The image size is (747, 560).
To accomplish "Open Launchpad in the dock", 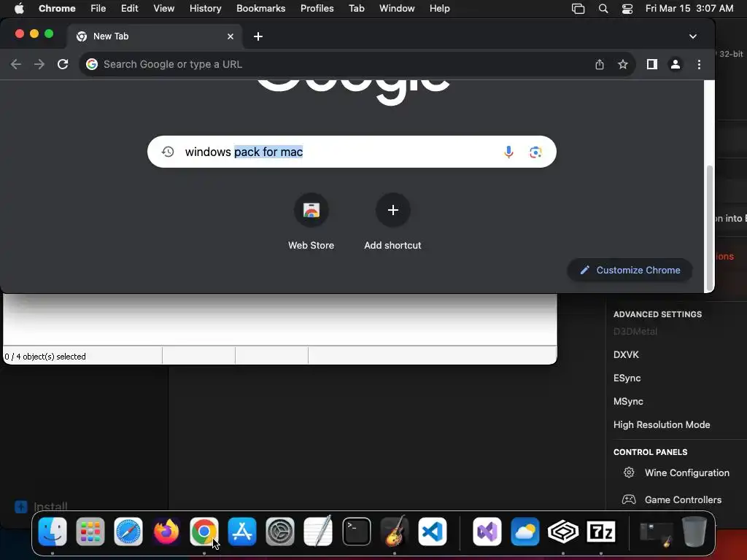I will (x=90, y=532).
